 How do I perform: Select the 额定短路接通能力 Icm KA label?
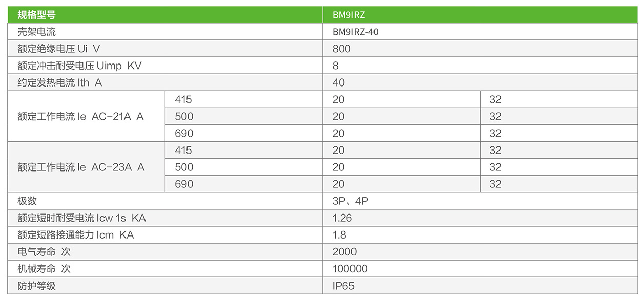(75, 234)
